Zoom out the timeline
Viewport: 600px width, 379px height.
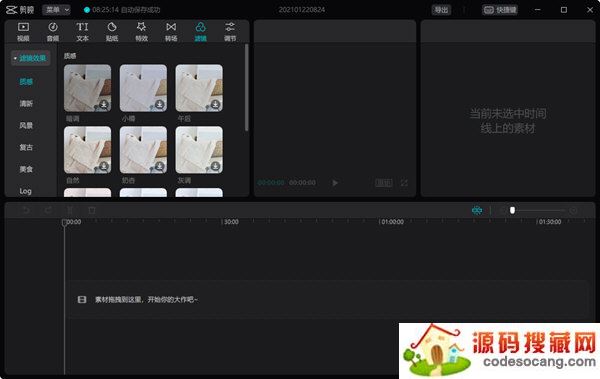(503, 210)
